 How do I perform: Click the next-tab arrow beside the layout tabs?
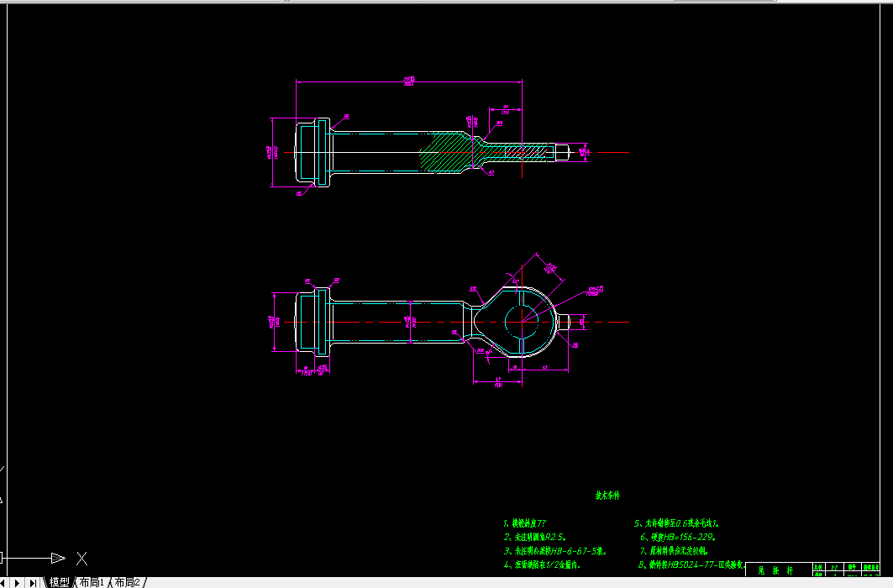tap(18, 583)
